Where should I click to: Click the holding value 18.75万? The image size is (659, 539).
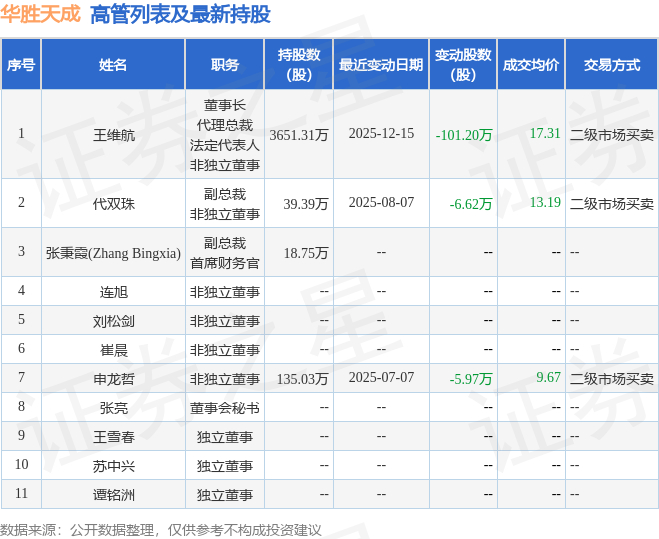coord(306,253)
